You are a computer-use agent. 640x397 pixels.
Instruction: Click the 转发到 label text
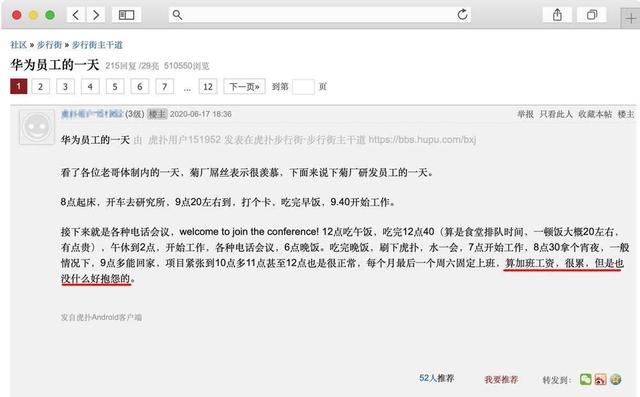pyautogui.click(x=556, y=380)
